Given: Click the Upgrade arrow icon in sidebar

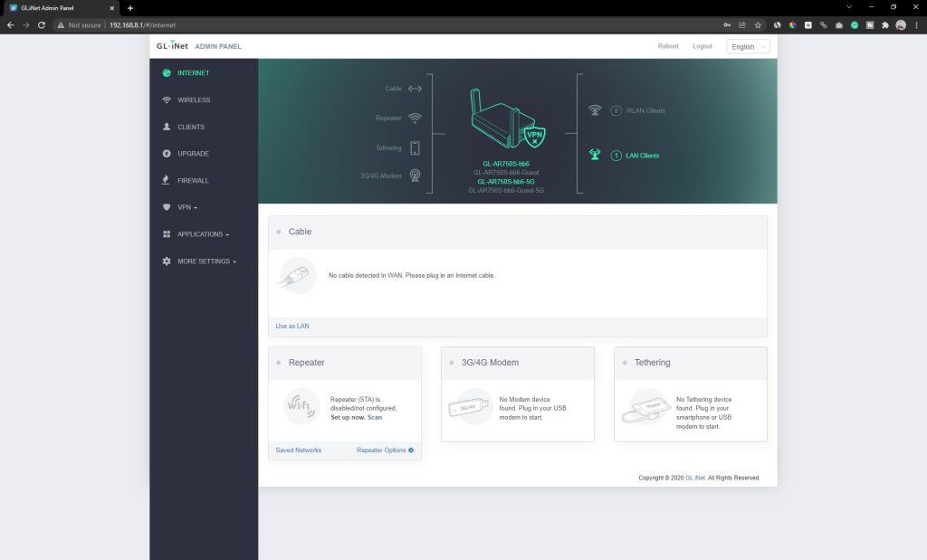Looking at the screenshot, I should (x=167, y=154).
